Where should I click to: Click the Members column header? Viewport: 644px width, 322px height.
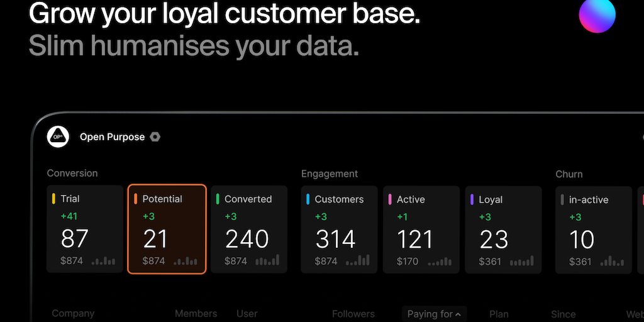[x=196, y=313]
